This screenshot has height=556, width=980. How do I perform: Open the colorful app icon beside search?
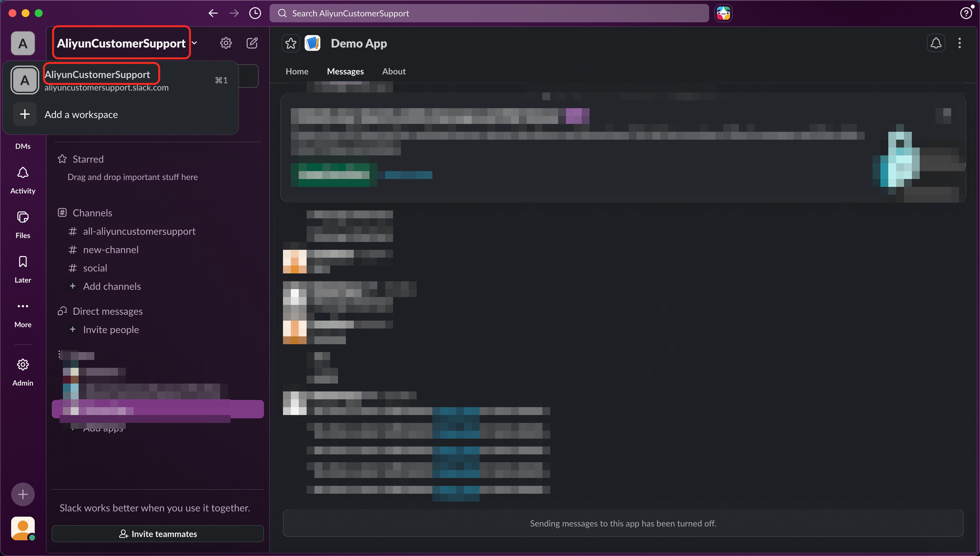point(723,13)
